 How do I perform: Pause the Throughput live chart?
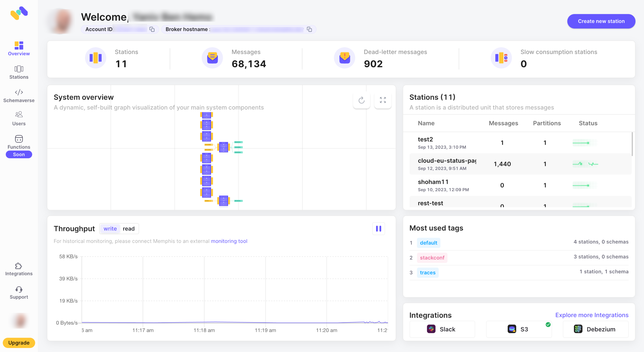[378, 229]
